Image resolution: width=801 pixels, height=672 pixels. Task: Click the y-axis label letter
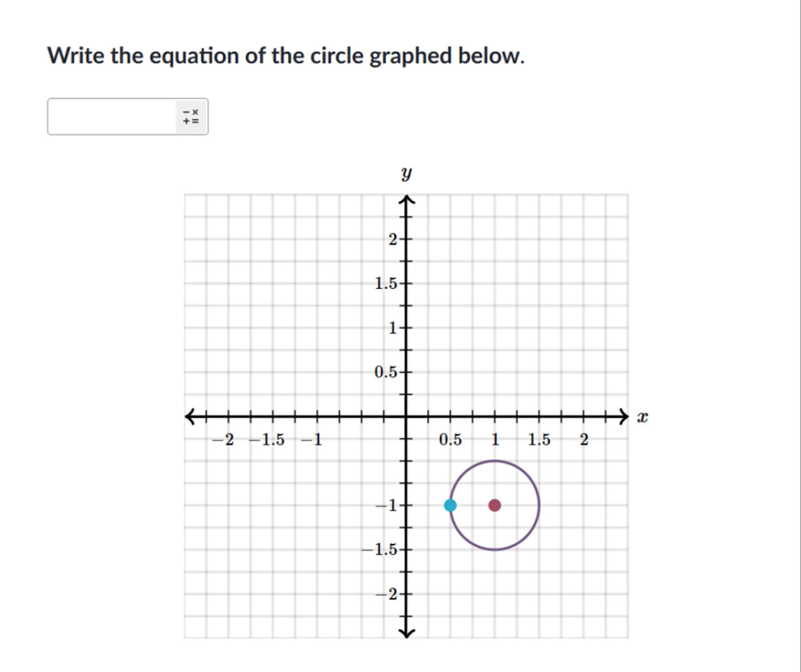click(x=406, y=173)
